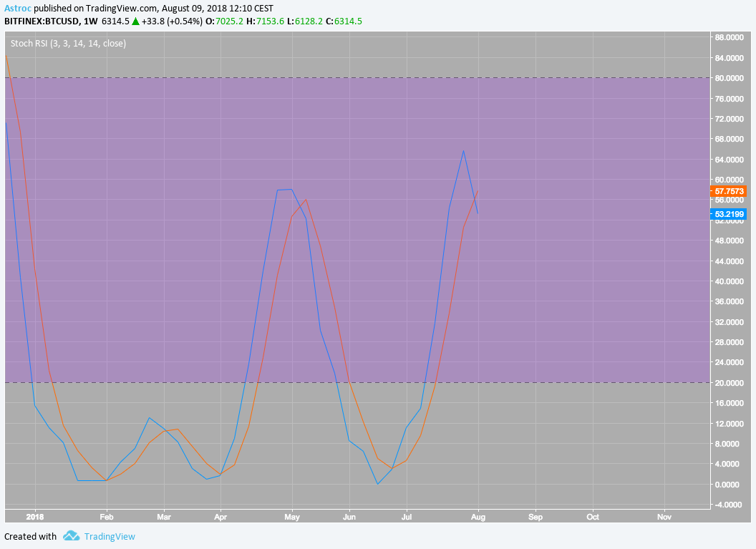Viewport: 756px width, 549px height.
Task: Click the +33.8 (+0.54%) change value
Action: [x=172, y=21]
